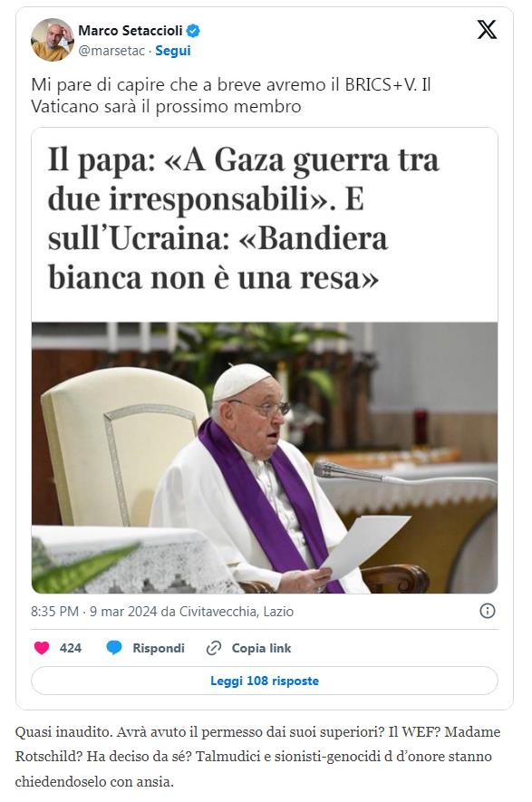
Task: Open the tweet info circle icon
Action: point(487,611)
